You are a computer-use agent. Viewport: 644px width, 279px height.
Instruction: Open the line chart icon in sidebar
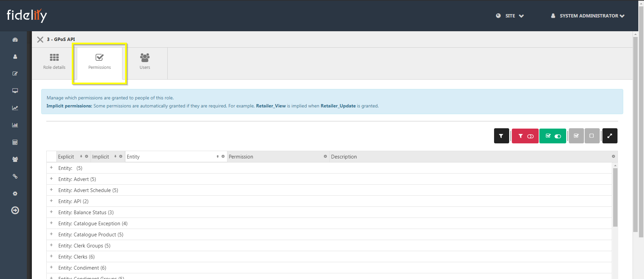tap(15, 108)
